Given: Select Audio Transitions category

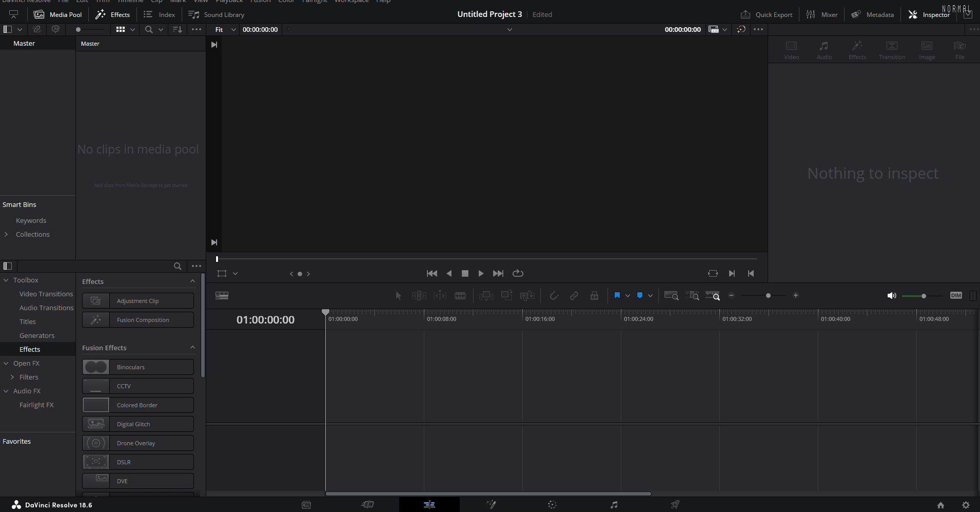Looking at the screenshot, I should point(47,308).
